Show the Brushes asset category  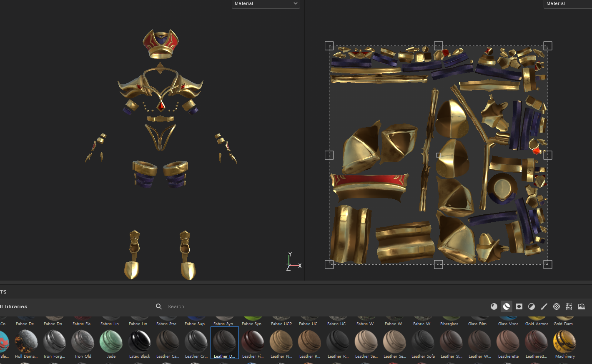tap(544, 306)
